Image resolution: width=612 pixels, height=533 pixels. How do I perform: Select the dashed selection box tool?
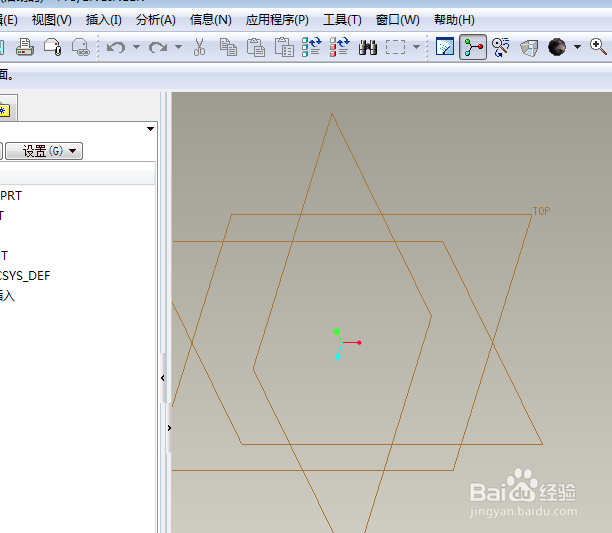coord(395,47)
